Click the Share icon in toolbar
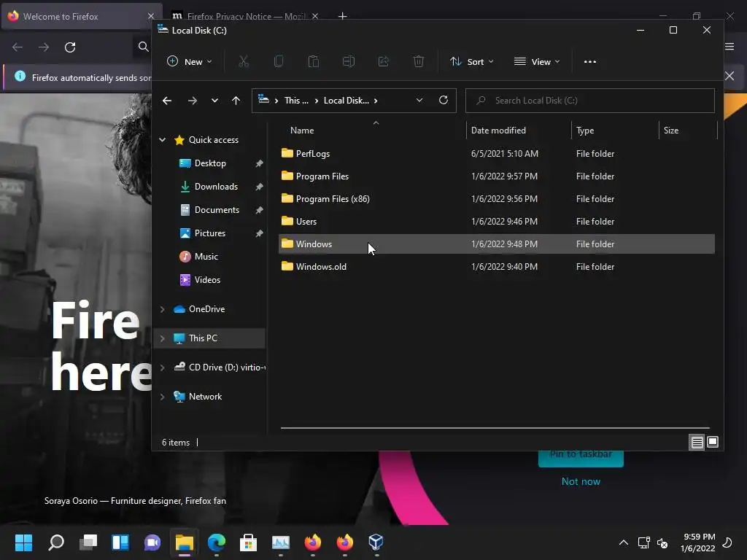Viewport: 747px width, 560px height. click(384, 61)
